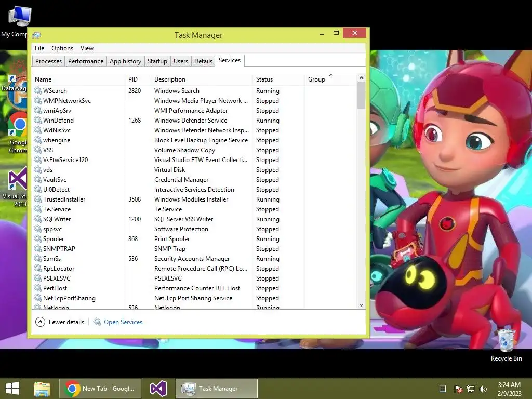Click the vds service gear icon
The height and width of the screenshot is (399, 532).
[37, 170]
